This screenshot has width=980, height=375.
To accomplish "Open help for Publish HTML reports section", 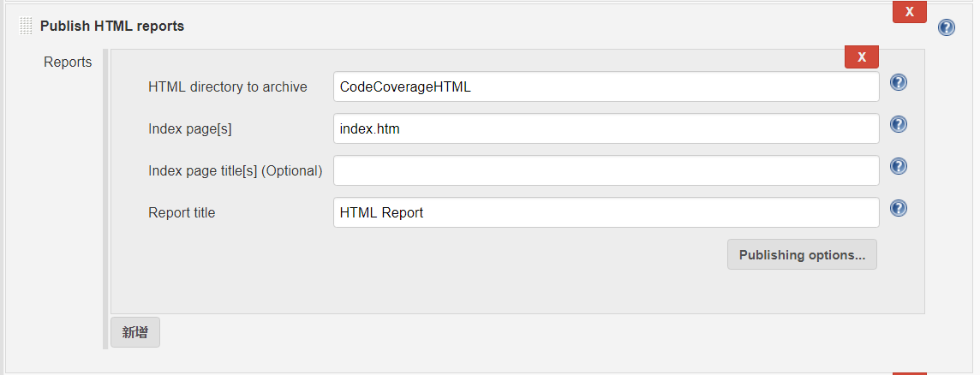I will tap(947, 27).
